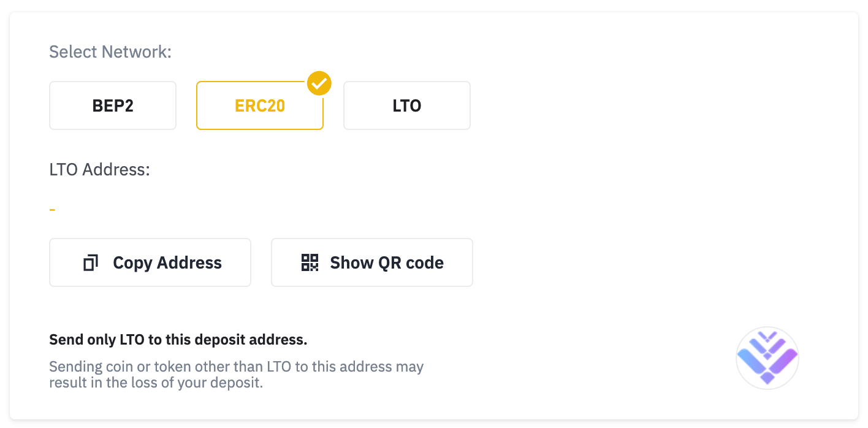Click the copy icon beside Copy Address

[91, 263]
